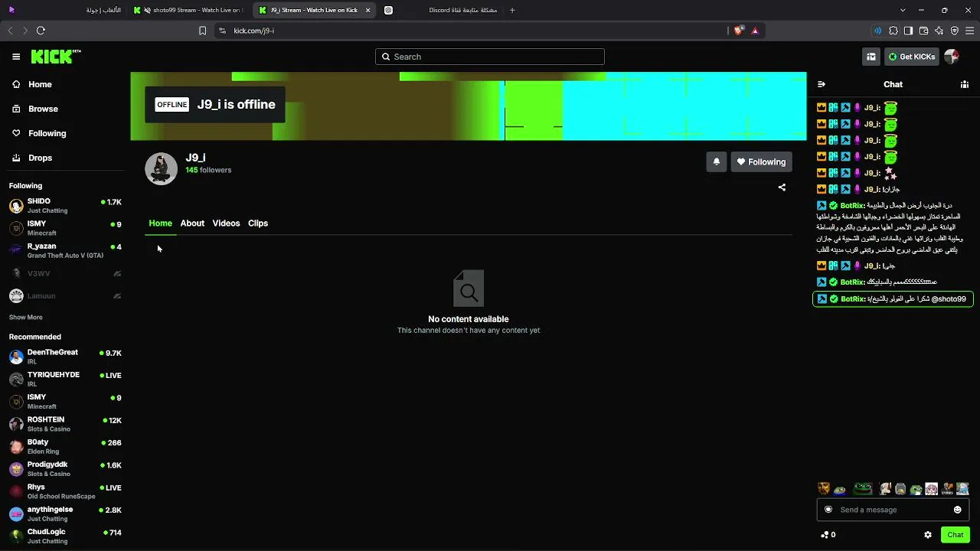View site information icon in address bar
Screen dimensions: 980x551
[222, 31]
